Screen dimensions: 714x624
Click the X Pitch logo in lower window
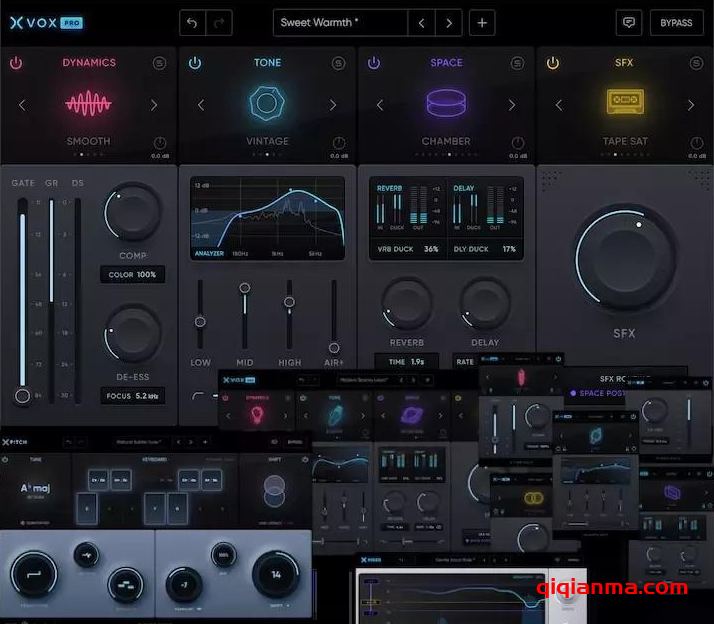[x=15, y=442]
